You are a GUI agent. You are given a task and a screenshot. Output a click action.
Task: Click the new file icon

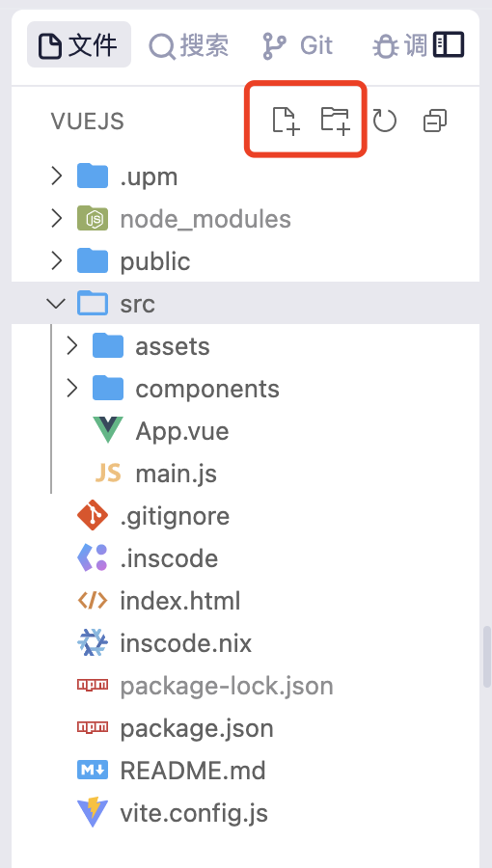(286, 121)
